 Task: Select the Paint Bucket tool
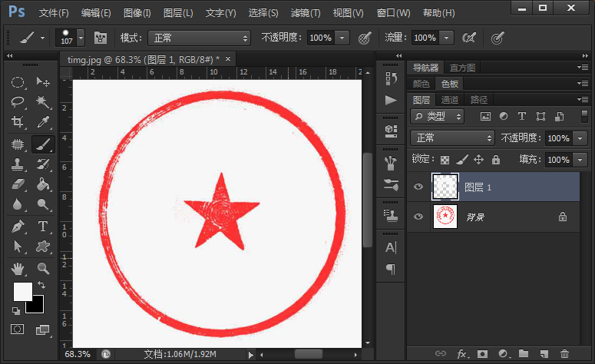coord(43,184)
